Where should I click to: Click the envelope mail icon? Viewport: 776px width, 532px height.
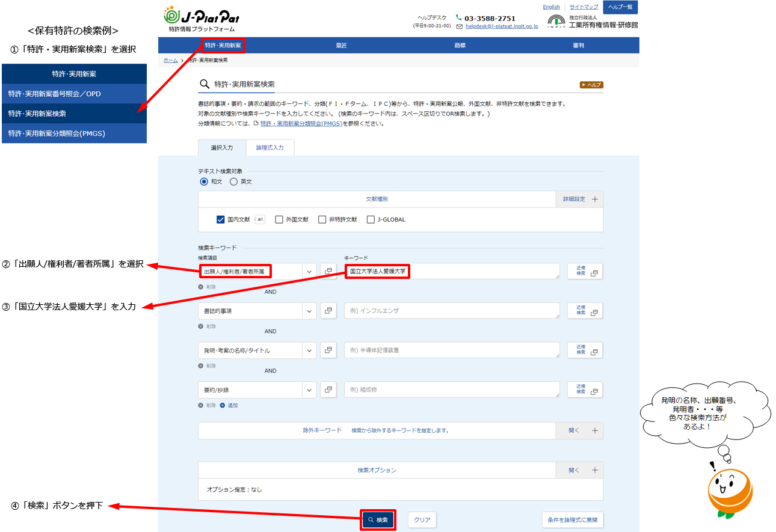(x=460, y=26)
